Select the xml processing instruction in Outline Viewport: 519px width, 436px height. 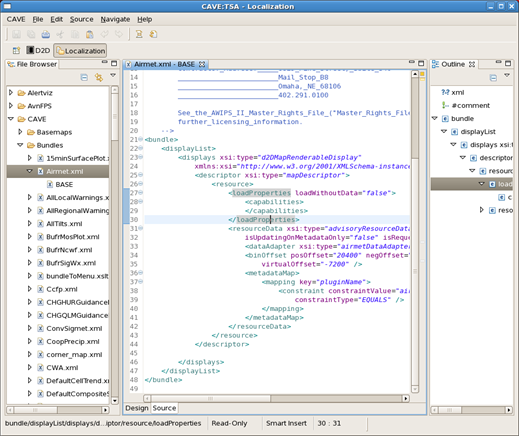pyautogui.click(x=457, y=92)
